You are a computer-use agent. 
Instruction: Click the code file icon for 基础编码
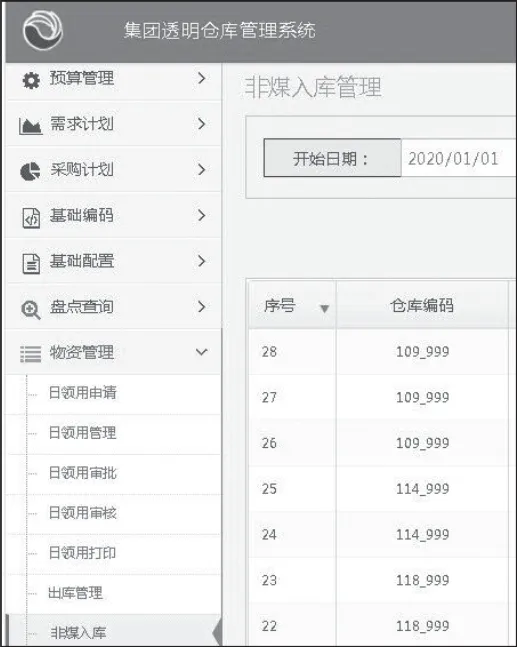click(31, 217)
